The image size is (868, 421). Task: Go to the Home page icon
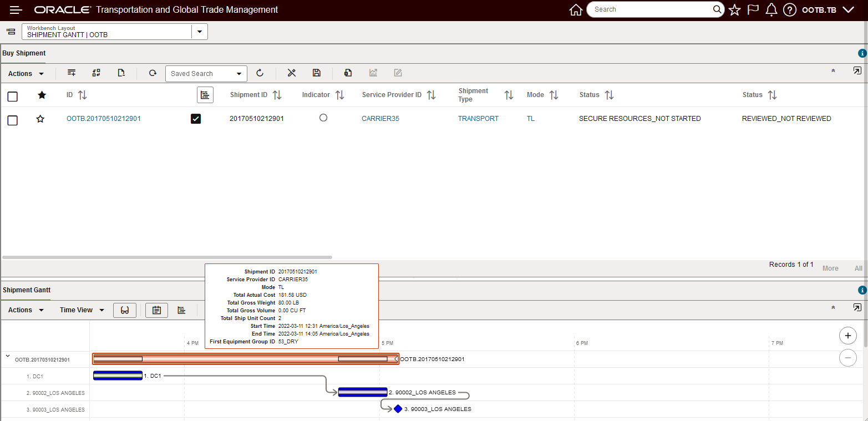point(576,10)
